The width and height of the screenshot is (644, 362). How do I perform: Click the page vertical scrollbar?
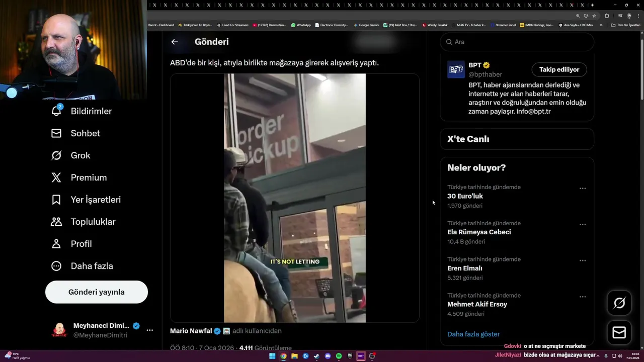coord(642,70)
